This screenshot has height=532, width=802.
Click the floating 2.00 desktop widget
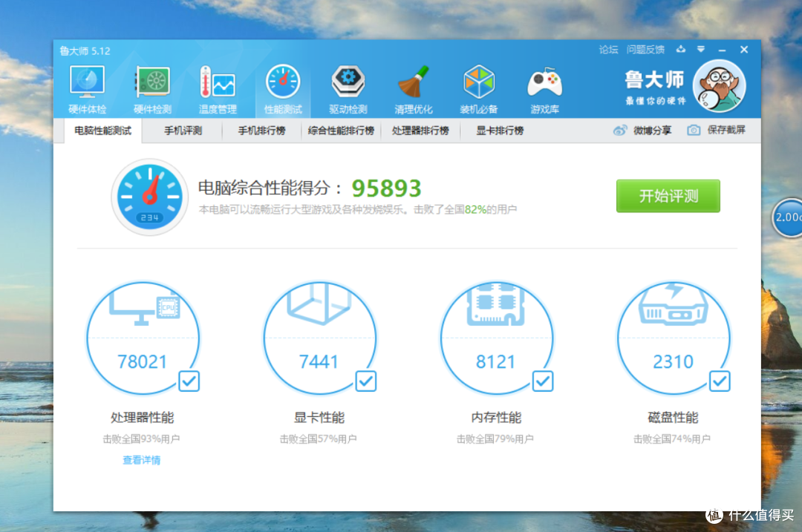tap(788, 217)
